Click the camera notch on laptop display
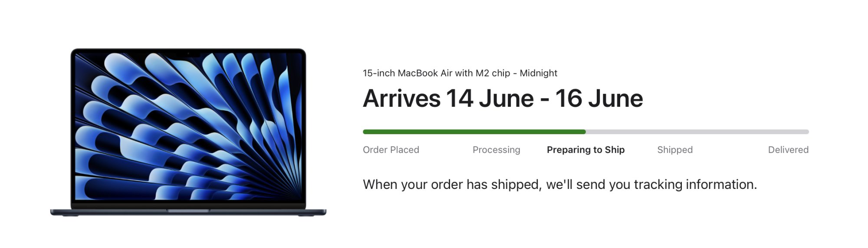Viewport: 868px width, 248px height. [x=188, y=54]
